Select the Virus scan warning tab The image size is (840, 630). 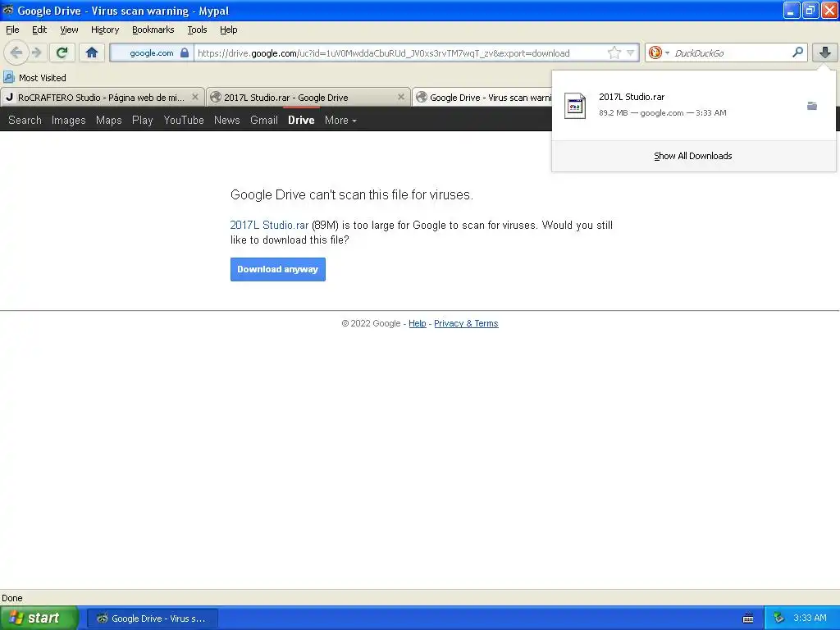482,98
